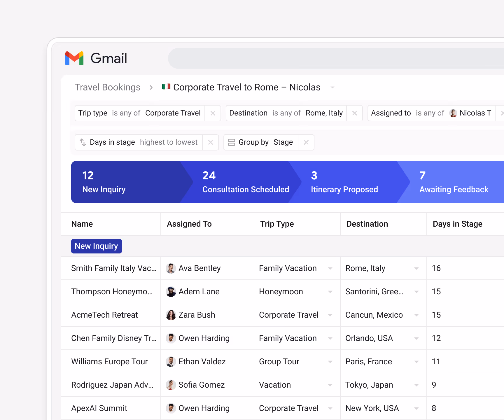
Task: Open Trip Type dropdown for Thompson Honeymoon row
Action: 330,292
